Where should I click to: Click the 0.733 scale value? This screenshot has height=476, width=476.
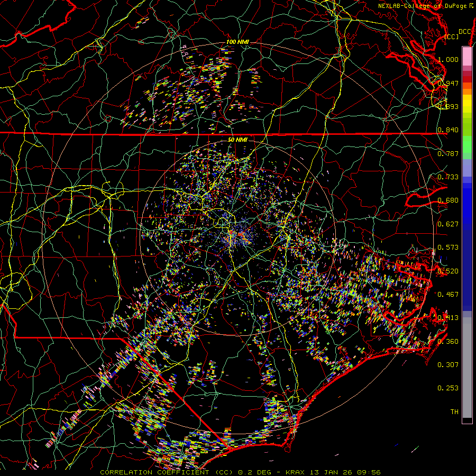448,177
